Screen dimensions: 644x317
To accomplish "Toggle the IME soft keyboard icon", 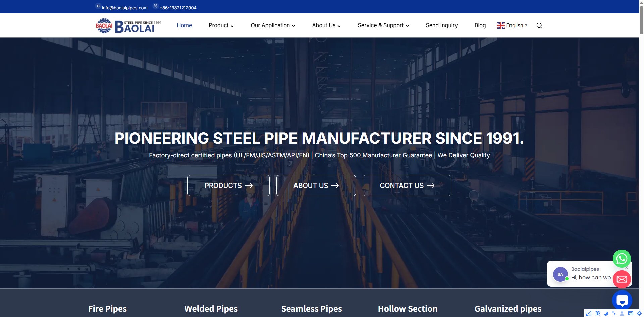I will point(631,313).
